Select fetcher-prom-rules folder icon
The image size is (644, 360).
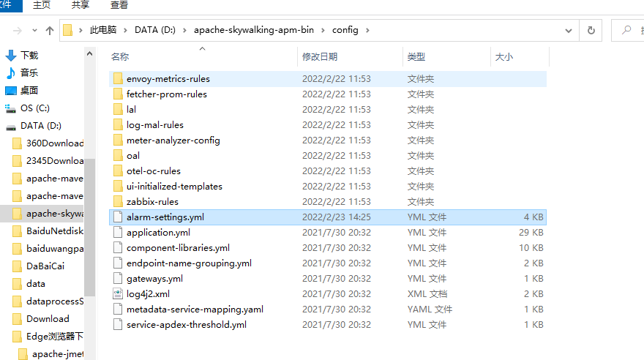(118, 94)
